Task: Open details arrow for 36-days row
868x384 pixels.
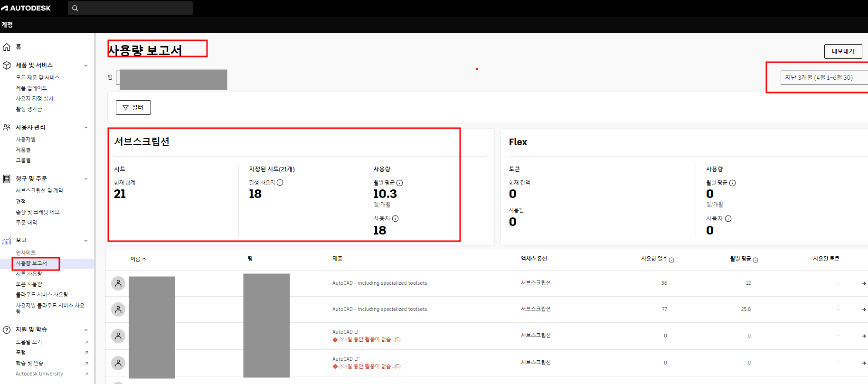Action: pyautogui.click(x=863, y=283)
